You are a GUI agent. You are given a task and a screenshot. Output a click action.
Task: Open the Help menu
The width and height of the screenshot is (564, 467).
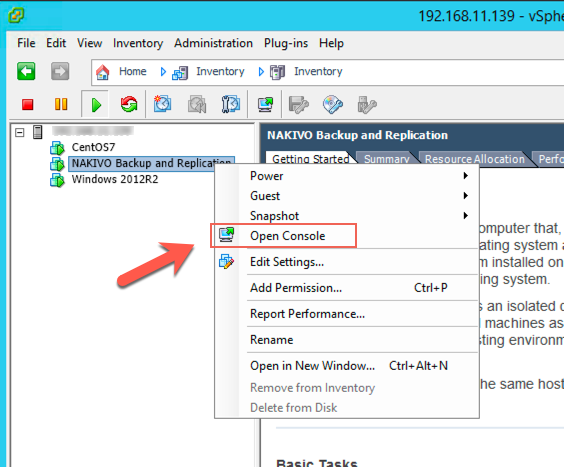tap(331, 43)
